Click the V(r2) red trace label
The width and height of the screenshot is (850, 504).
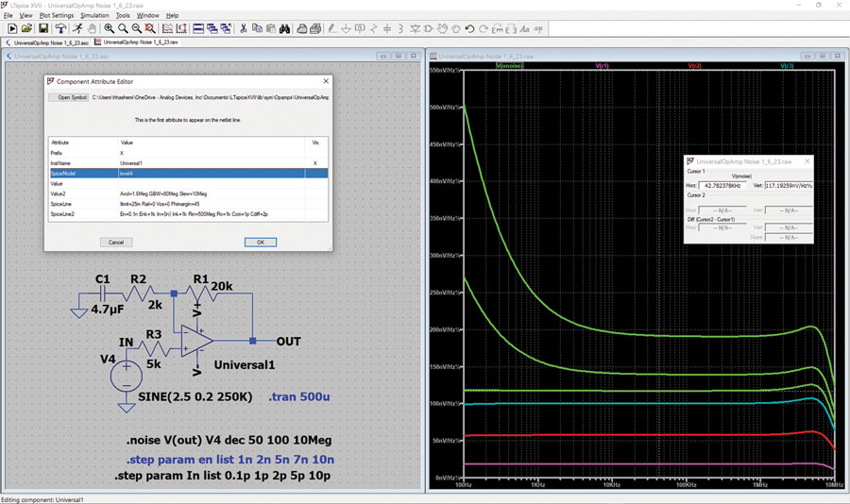694,65
